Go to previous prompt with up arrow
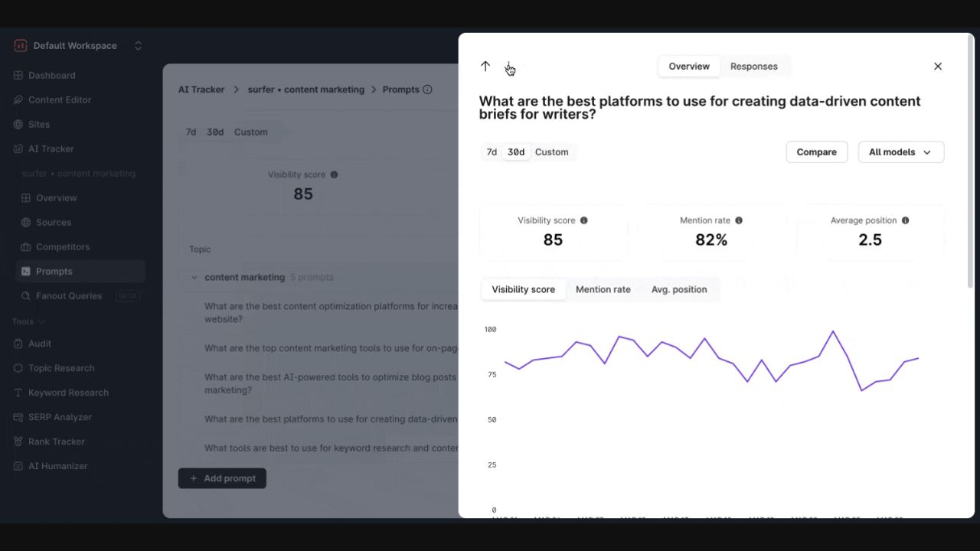This screenshot has height=551, width=980. click(485, 67)
